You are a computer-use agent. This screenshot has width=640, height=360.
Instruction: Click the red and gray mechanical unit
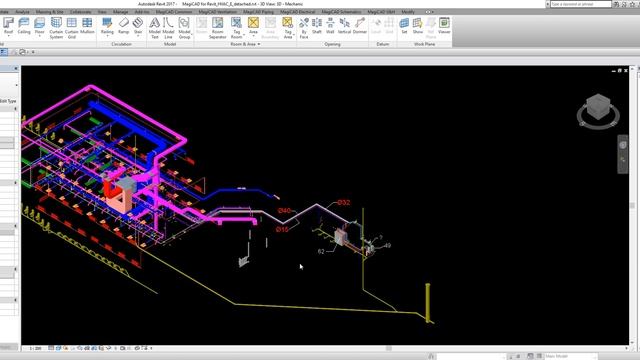click(120, 194)
